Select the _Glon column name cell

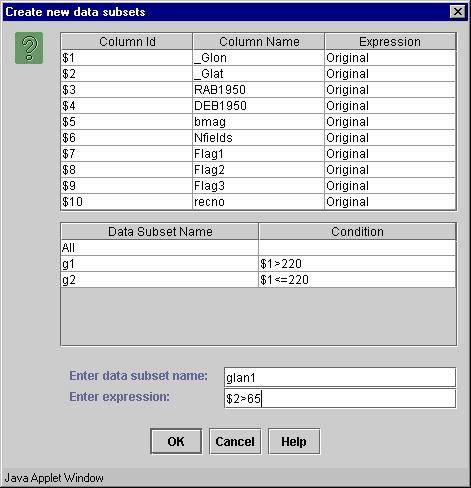pyautogui.click(x=259, y=58)
